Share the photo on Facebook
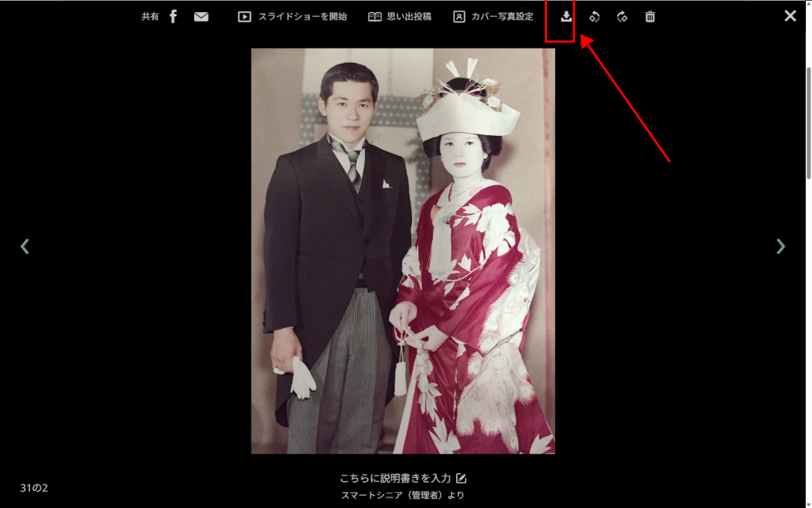Viewport: 812px width, 508px height. (x=173, y=16)
